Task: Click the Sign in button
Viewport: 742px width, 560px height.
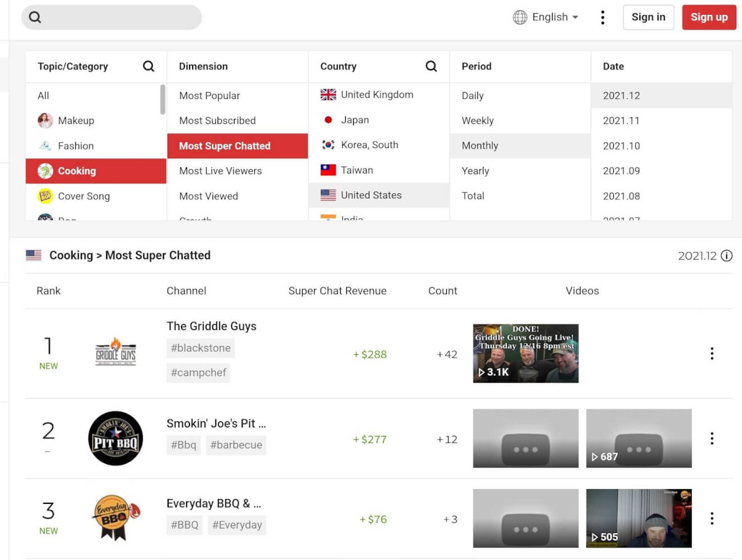Action: tap(648, 17)
